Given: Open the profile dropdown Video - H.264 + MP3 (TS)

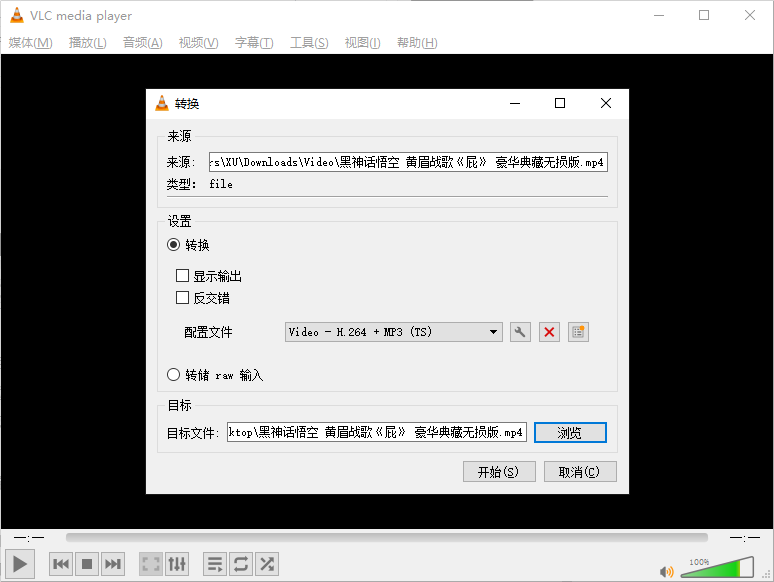Looking at the screenshot, I should click(x=394, y=332).
